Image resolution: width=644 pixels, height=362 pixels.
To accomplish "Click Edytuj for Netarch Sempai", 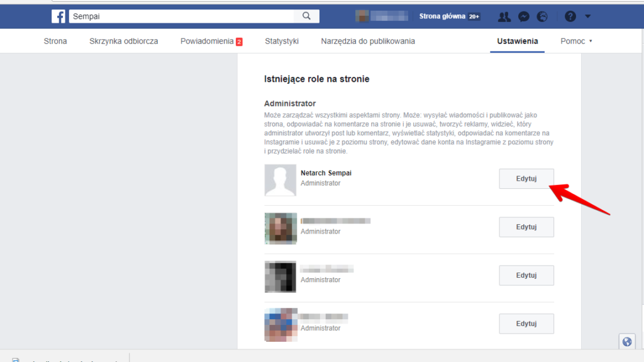I will point(526,179).
